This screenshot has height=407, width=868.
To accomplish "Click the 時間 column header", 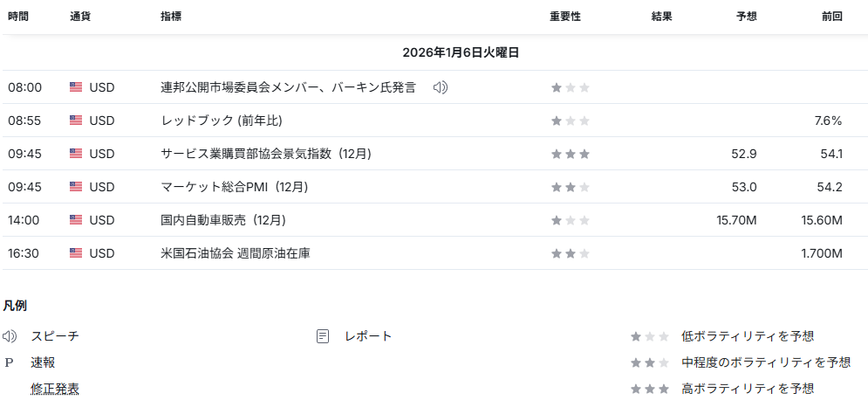I will pos(18,17).
